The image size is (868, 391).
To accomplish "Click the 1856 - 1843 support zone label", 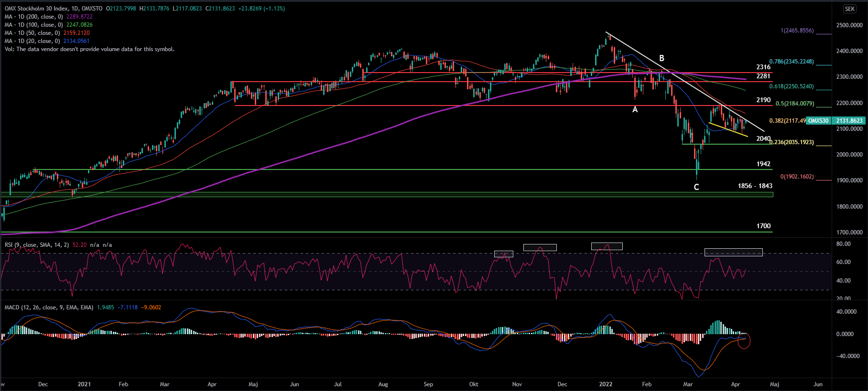I will (x=755, y=186).
